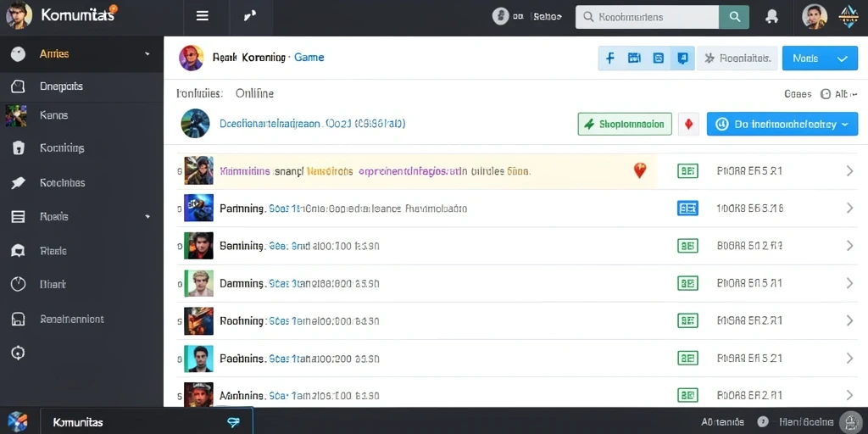This screenshot has height=434, width=868.
Task: Open Renelnenniont sidebar entry
Action: click(72, 319)
